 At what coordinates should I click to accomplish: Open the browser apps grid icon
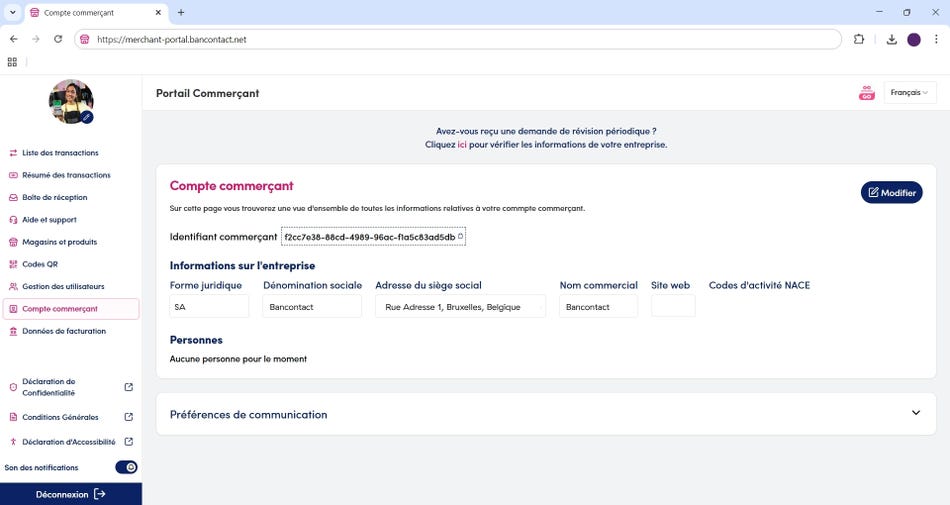tap(12, 62)
